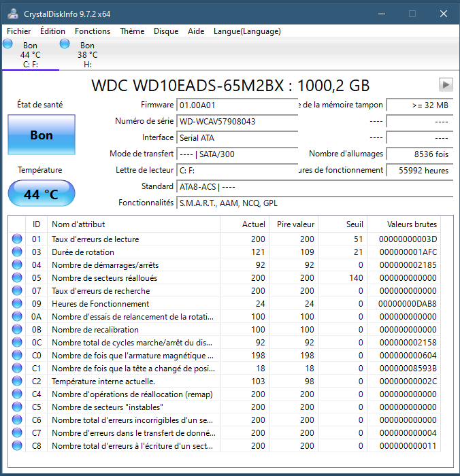460x476 pixels.
Task: Open the Thème menu
Action: pos(132,31)
